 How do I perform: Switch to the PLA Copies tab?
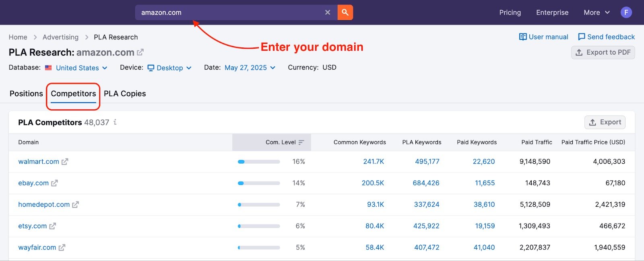click(x=125, y=94)
